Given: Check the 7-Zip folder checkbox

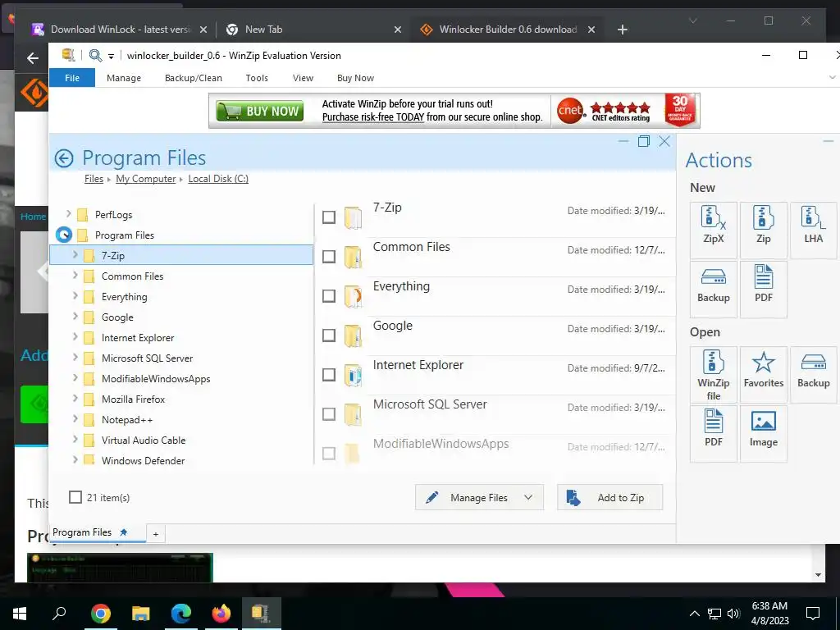Looking at the screenshot, I should pyautogui.click(x=329, y=217).
